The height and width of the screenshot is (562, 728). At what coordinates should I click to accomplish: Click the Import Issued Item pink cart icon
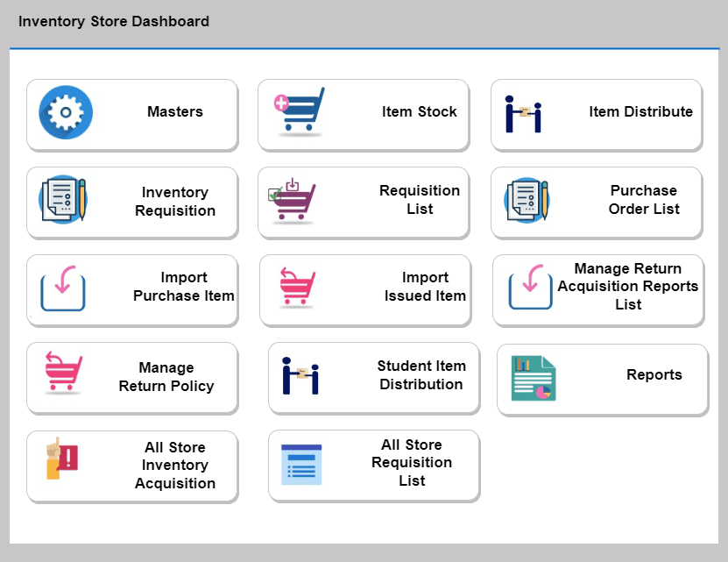298,288
